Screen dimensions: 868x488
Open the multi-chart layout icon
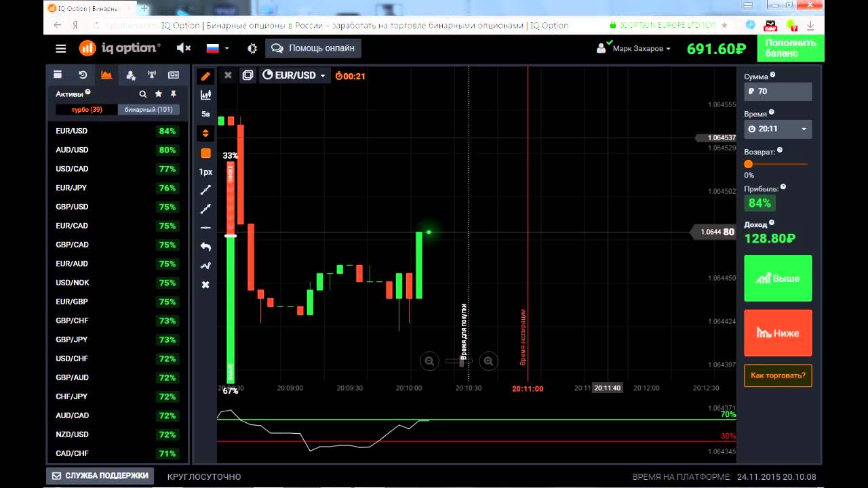click(248, 75)
